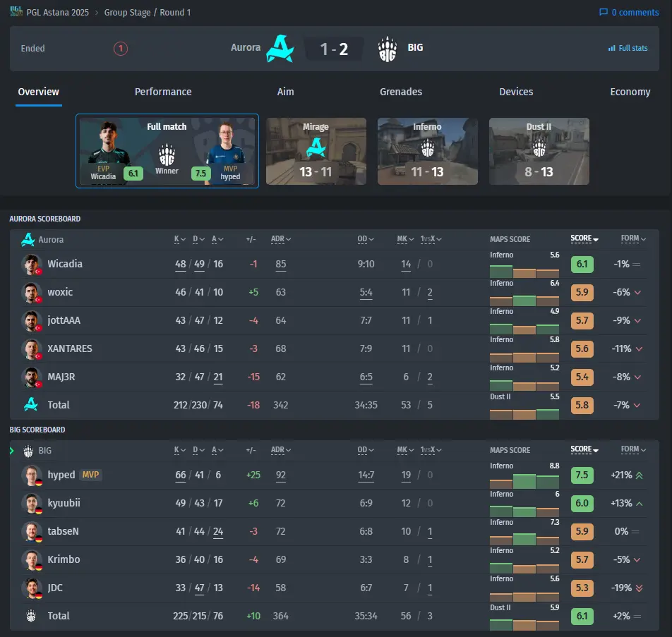Click Wicadia's 6.1 score badge in scoreboard

click(582, 264)
